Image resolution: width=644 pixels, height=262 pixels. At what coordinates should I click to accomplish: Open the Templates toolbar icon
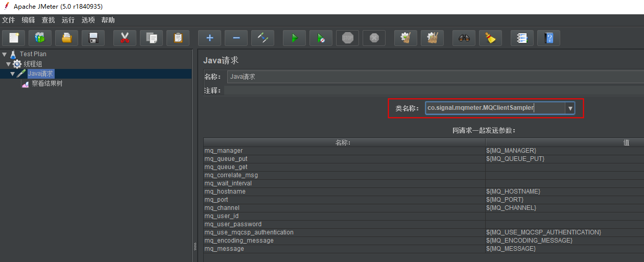pyautogui.click(x=40, y=38)
